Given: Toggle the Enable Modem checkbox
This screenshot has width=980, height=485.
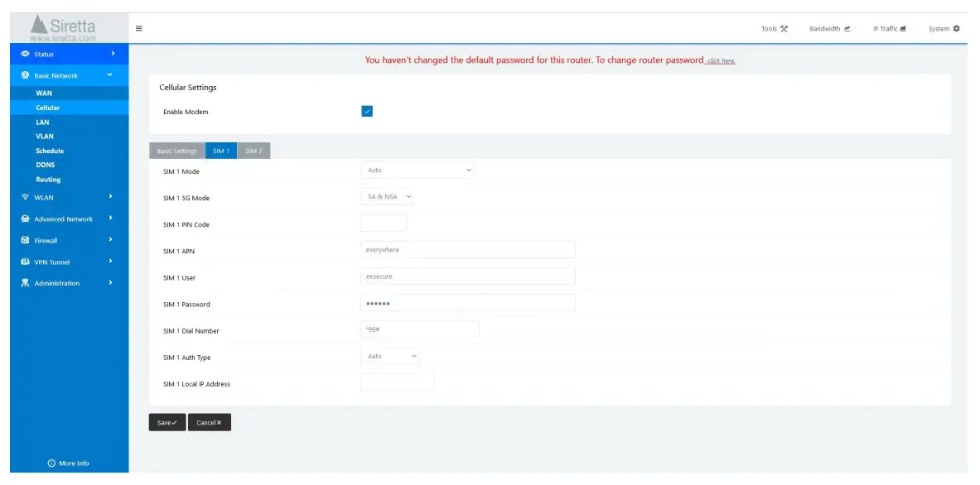Looking at the screenshot, I should click(x=367, y=111).
